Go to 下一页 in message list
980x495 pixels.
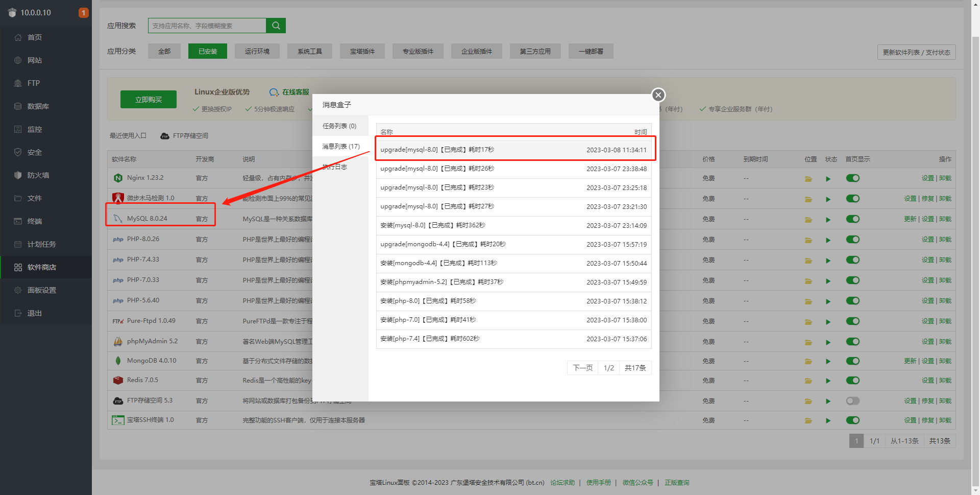pos(583,368)
